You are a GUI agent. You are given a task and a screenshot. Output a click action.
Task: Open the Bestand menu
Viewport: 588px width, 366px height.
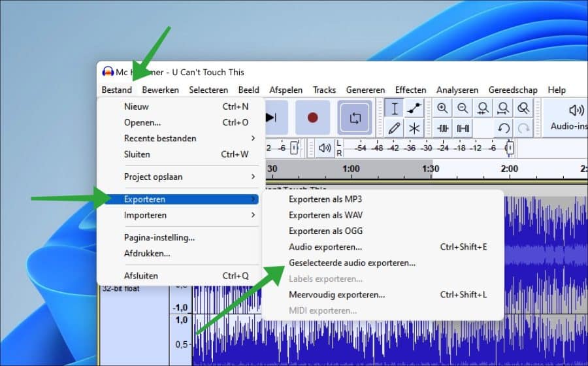pyautogui.click(x=117, y=90)
